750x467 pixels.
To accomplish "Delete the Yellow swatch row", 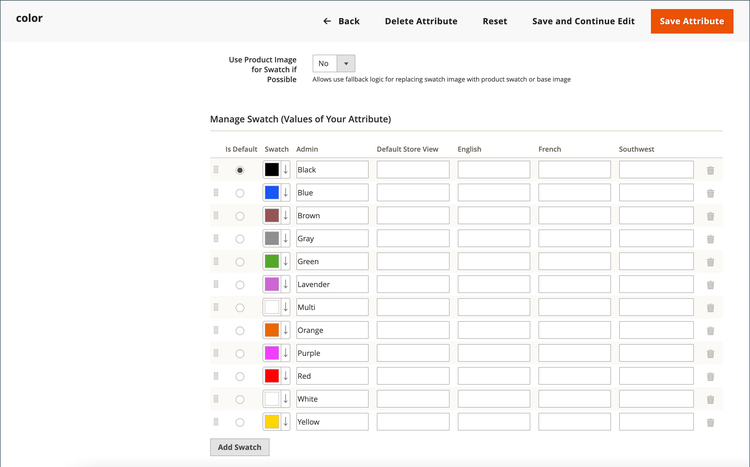I will (x=710, y=423).
